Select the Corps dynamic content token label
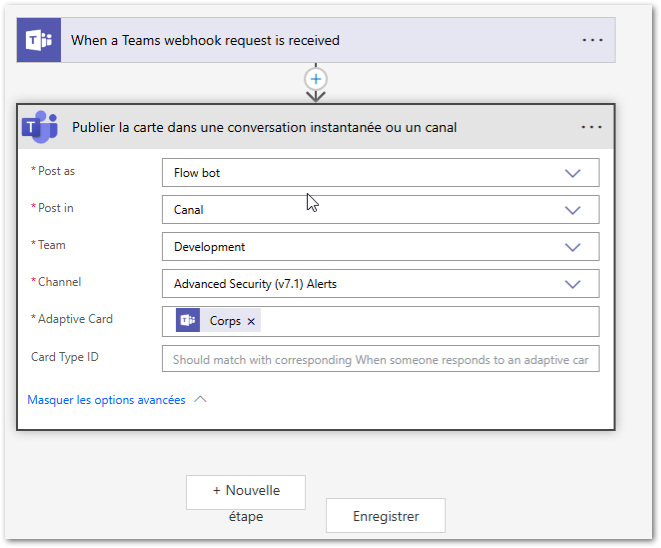Viewport: 661px width, 548px height. [225, 321]
